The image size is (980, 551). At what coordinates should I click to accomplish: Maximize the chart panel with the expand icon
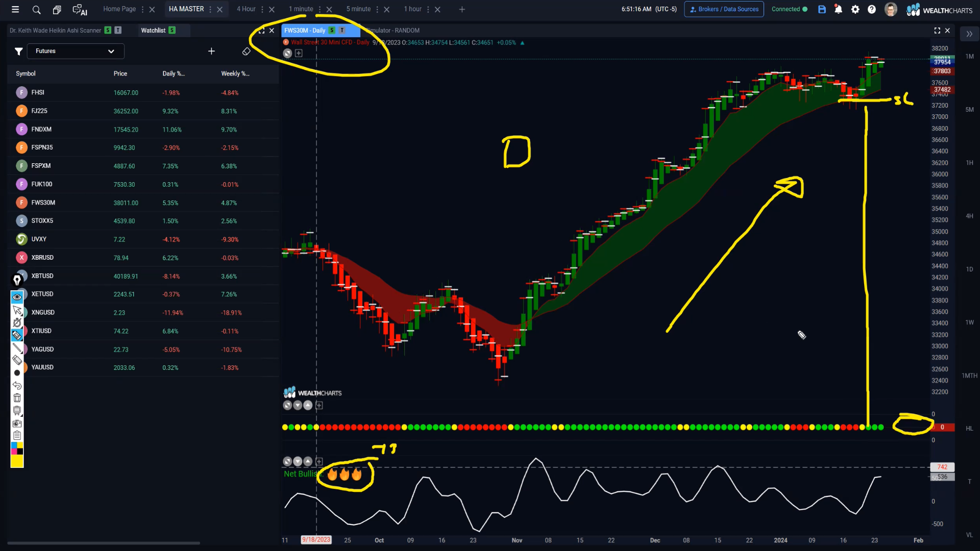(937, 31)
